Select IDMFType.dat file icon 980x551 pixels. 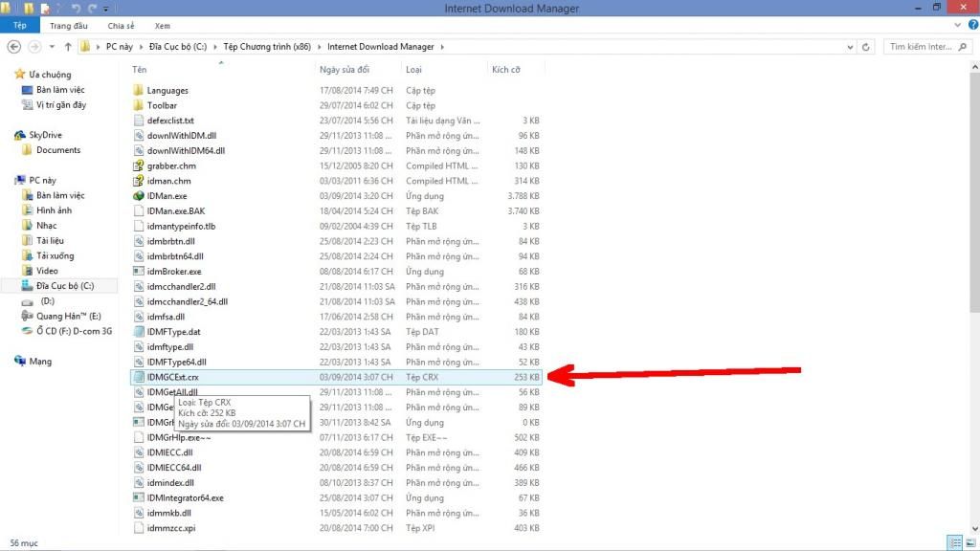(x=139, y=332)
